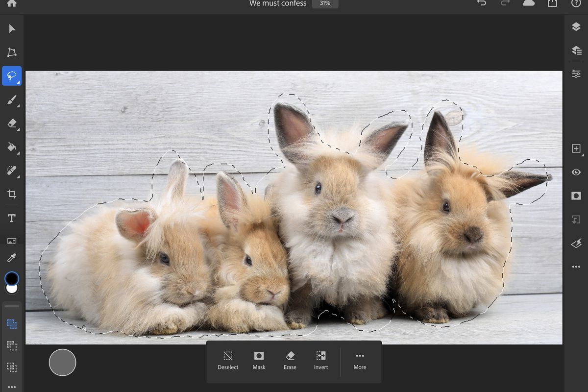Toggle layer visibility with the eye icon
Screen dimensions: 588x392
tap(576, 172)
